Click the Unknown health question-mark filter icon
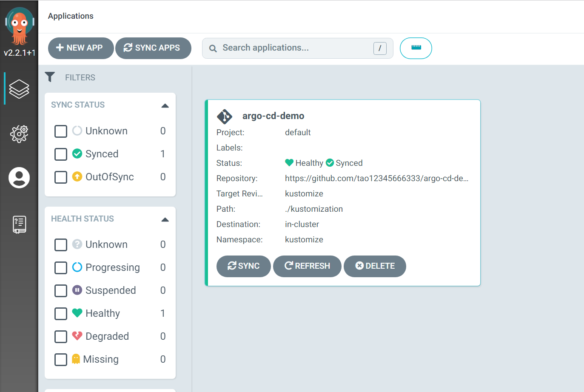 77,244
